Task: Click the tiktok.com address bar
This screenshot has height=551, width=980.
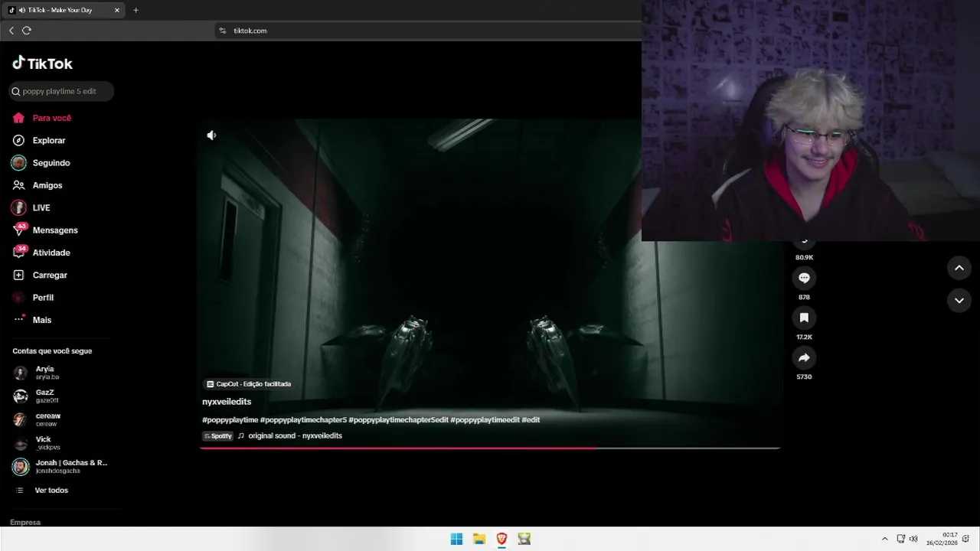Action: pyautogui.click(x=429, y=31)
